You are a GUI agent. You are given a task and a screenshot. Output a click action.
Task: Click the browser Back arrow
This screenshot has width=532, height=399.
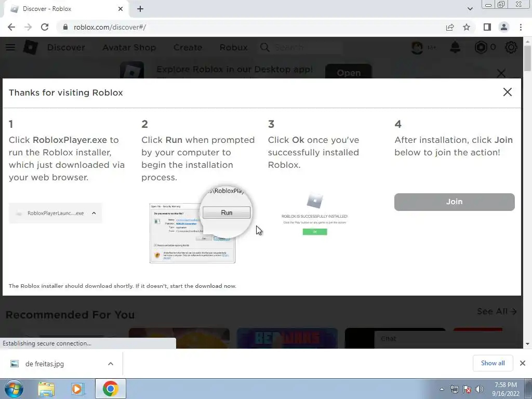tap(11, 27)
